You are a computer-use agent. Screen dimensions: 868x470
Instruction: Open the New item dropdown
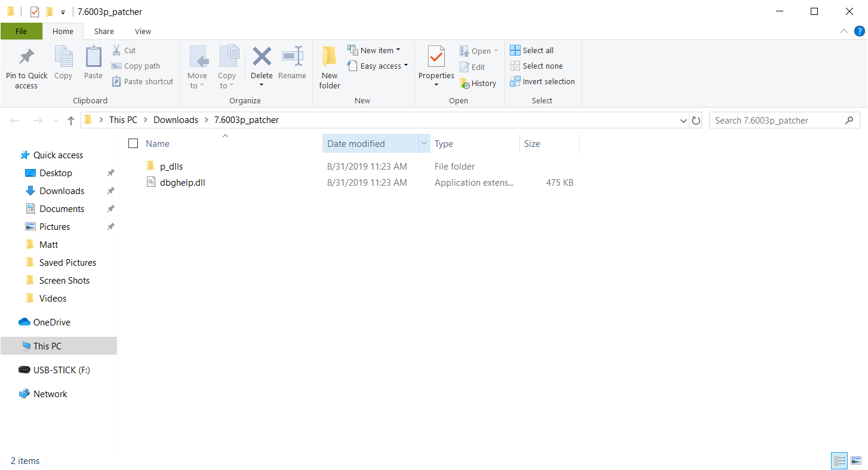point(398,50)
